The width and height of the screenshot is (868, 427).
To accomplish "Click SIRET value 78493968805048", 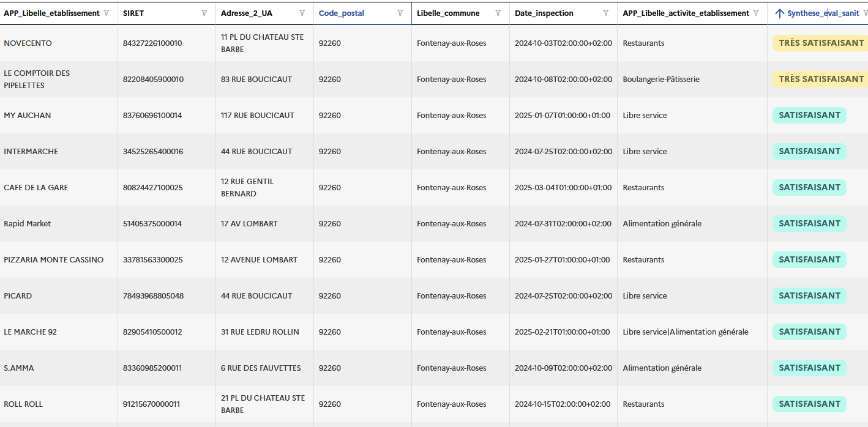I will pyautogui.click(x=153, y=295).
